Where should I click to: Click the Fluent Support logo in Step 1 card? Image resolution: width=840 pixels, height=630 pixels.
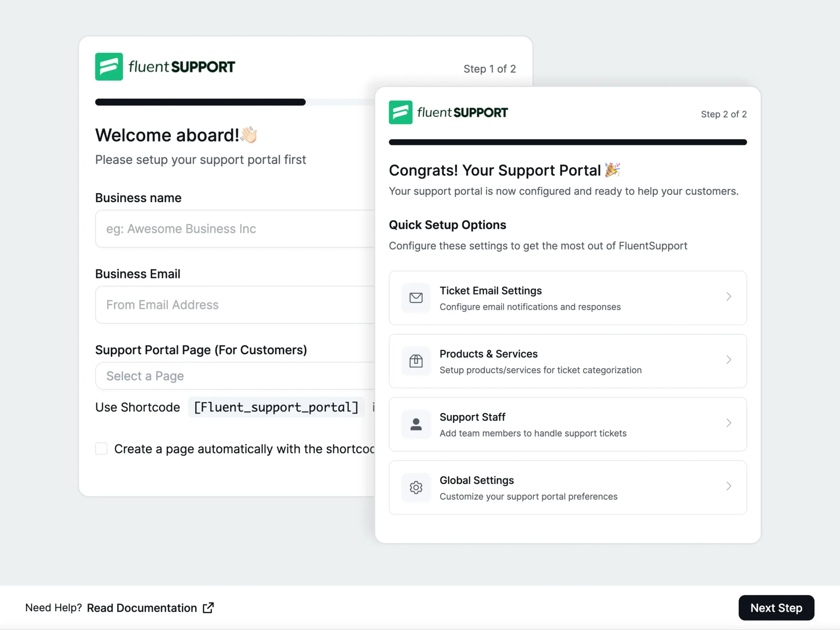point(165,67)
